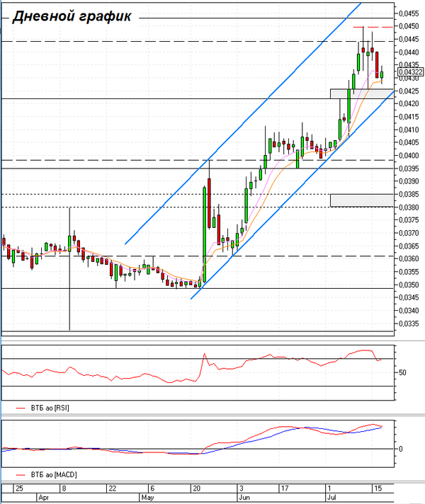Click the 0,0365 price axis label

(x=409, y=246)
